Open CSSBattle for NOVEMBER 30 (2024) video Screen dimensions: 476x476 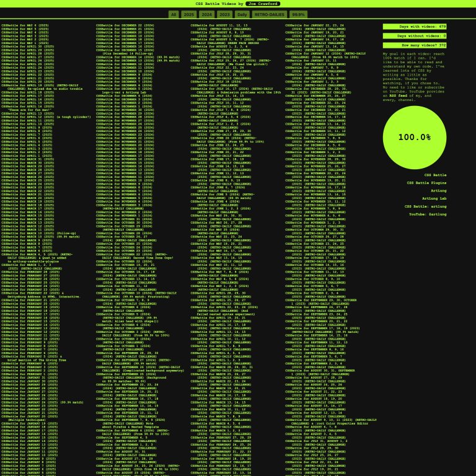tap(125, 110)
